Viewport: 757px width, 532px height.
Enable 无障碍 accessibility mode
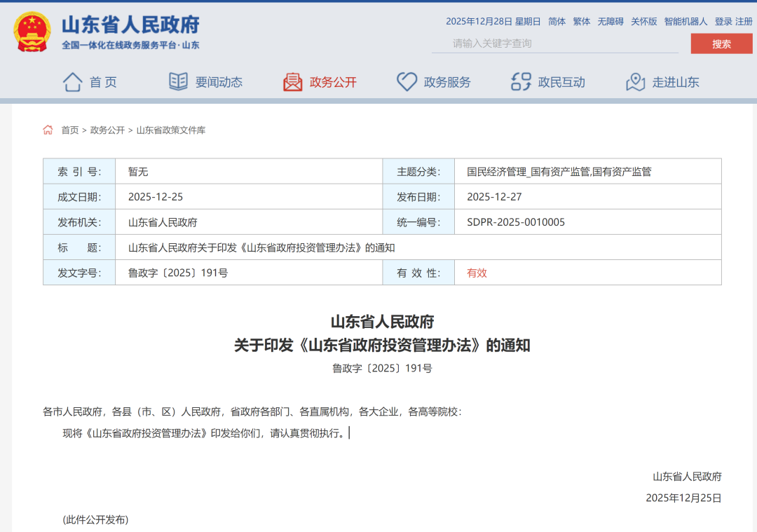tap(611, 22)
